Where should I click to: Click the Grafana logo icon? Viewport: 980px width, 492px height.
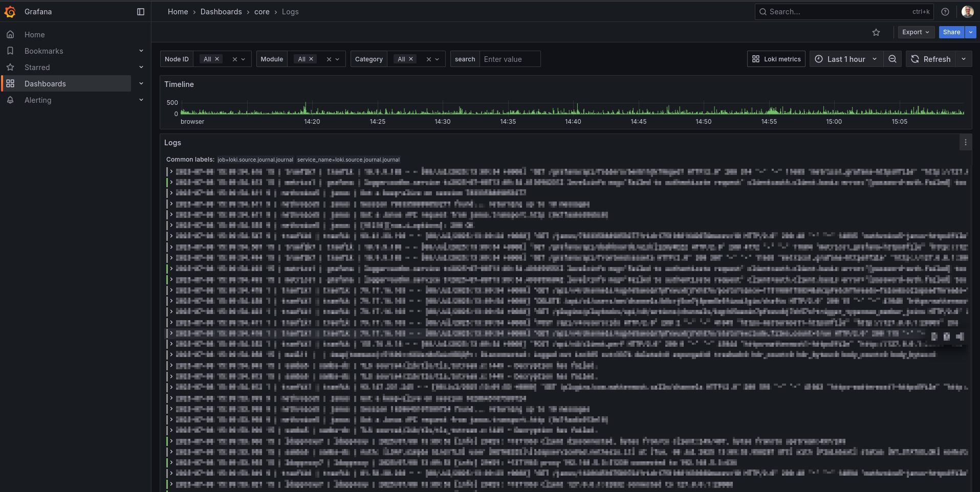pos(10,12)
